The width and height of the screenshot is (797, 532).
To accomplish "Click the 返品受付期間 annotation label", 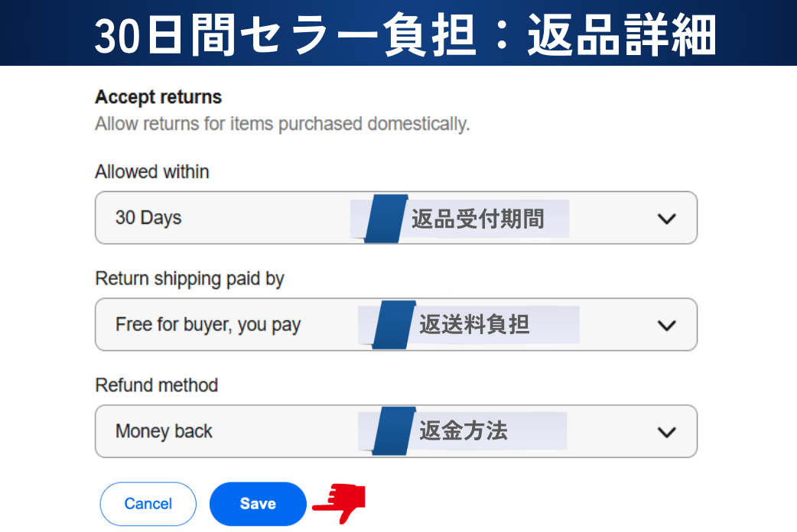I will (478, 219).
